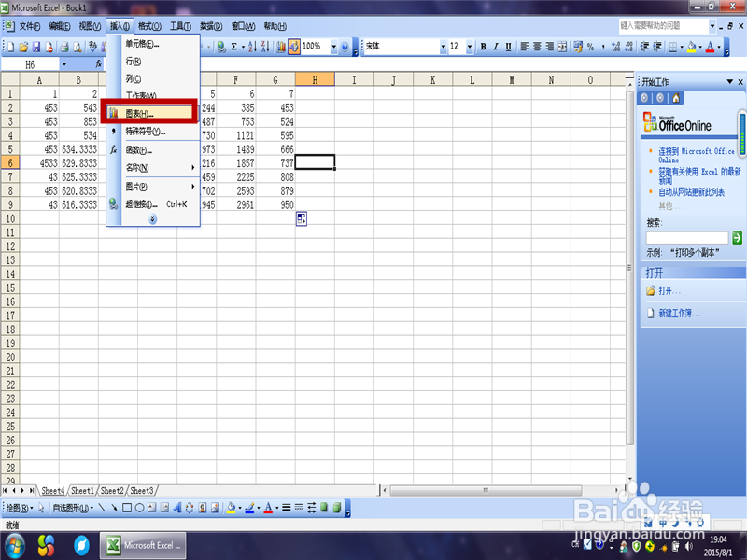This screenshot has width=747, height=560.
Task: Toggle the Select Objects pointer tool
Action: (41, 508)
